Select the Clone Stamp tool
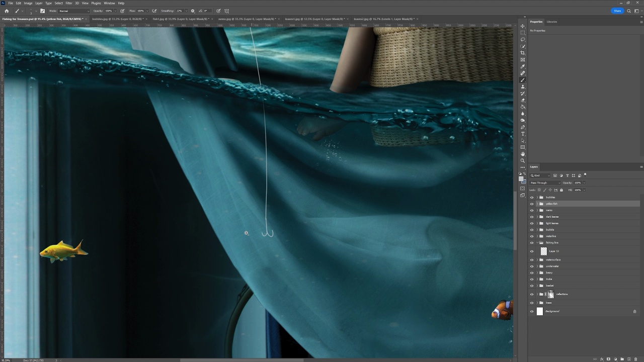 523,87
